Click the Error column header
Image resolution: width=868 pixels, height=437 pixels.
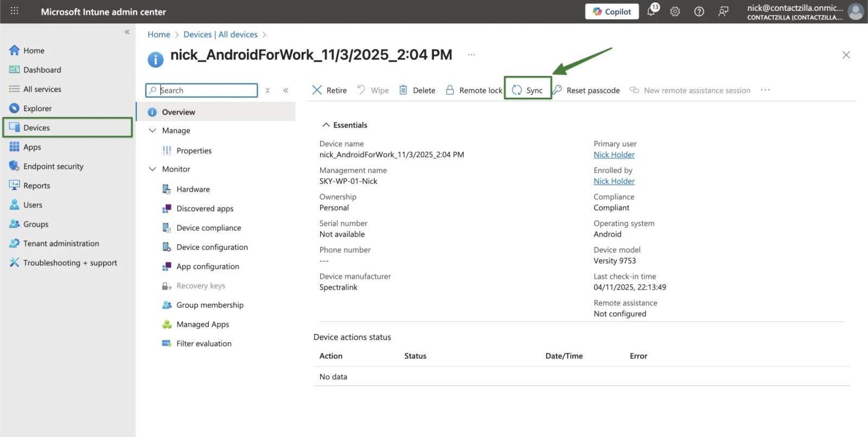point(639,356)
